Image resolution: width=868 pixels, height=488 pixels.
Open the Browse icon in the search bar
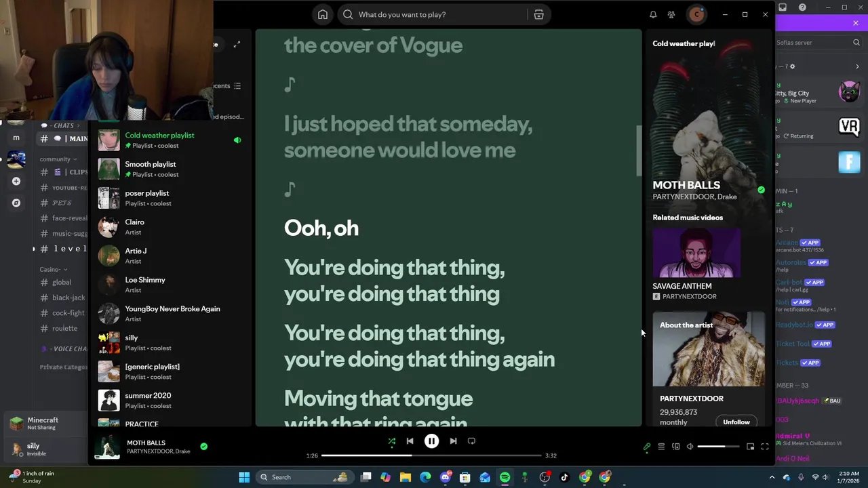click(x=538, y=14)
